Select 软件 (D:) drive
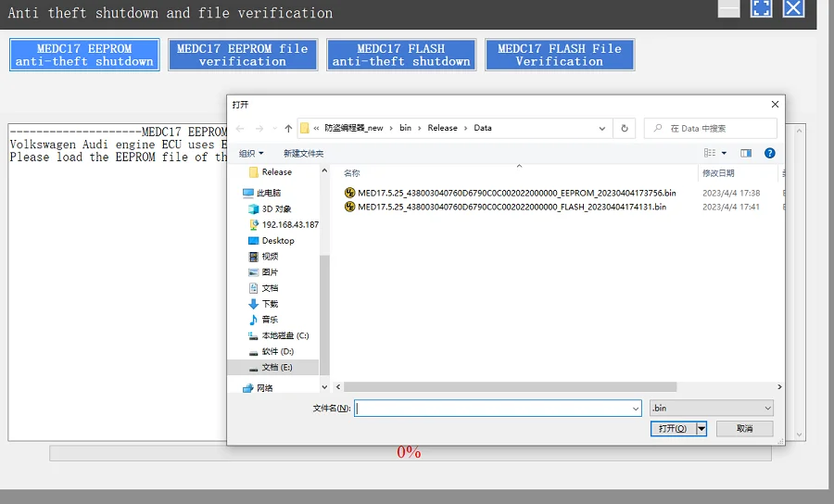Image resolution: width=834 pixels, height=504 pixels. click(278, 351)
